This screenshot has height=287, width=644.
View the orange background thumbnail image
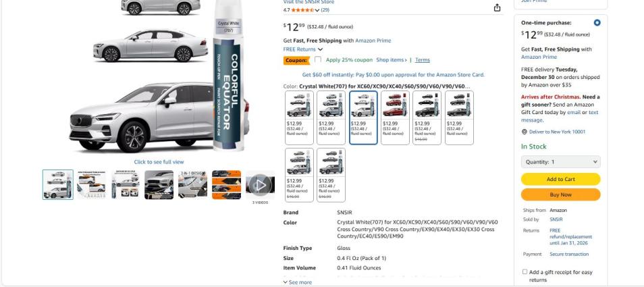pos(226,185)
